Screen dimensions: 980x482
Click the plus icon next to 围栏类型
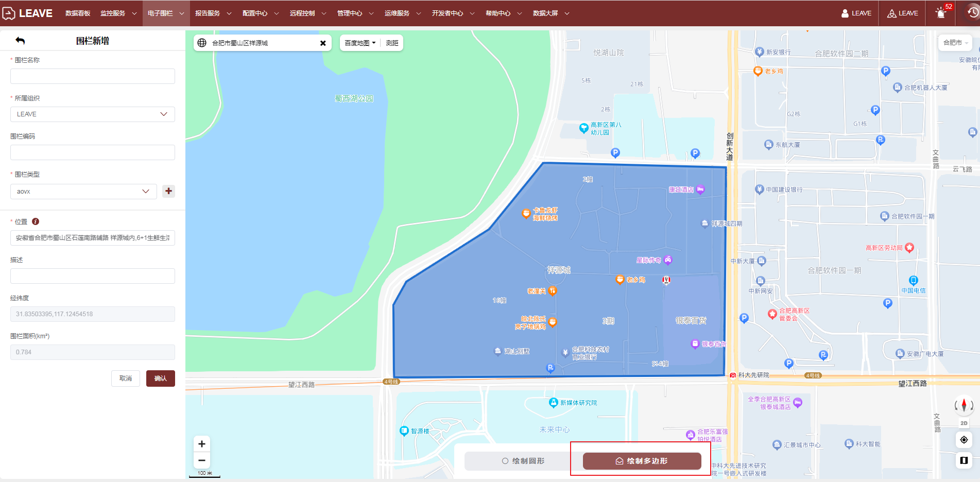click(x=168, y=191)
